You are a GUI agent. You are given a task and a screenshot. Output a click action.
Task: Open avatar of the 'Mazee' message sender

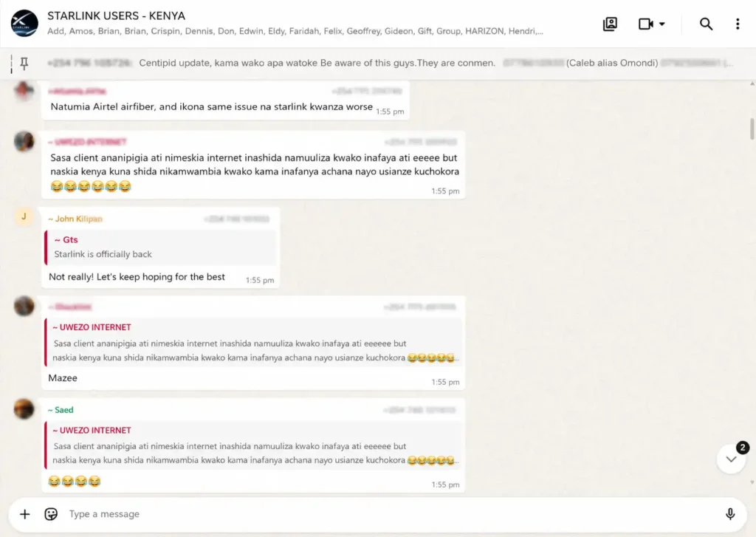(x=24, y=306)
